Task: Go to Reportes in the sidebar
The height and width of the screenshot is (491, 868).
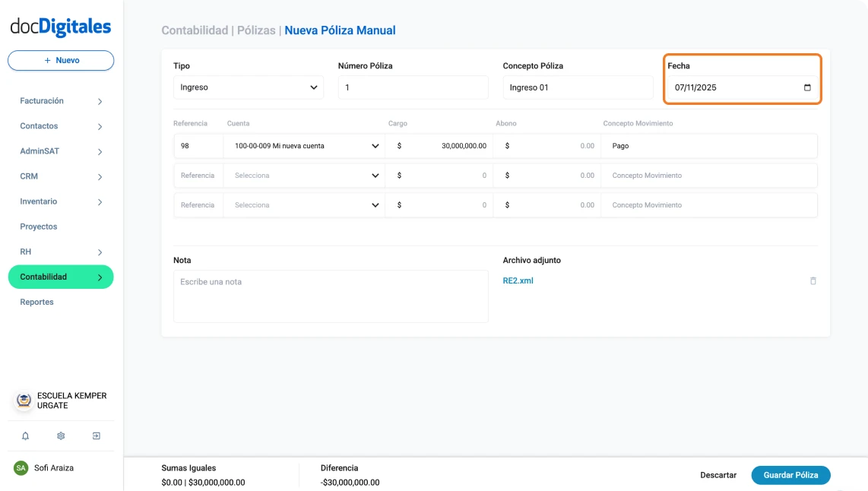Action: click(x=37, y=302)
